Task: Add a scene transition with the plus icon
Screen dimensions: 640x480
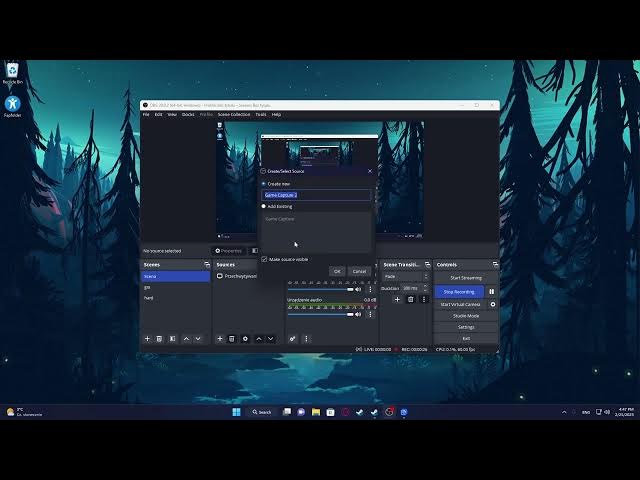Action: 397,299
